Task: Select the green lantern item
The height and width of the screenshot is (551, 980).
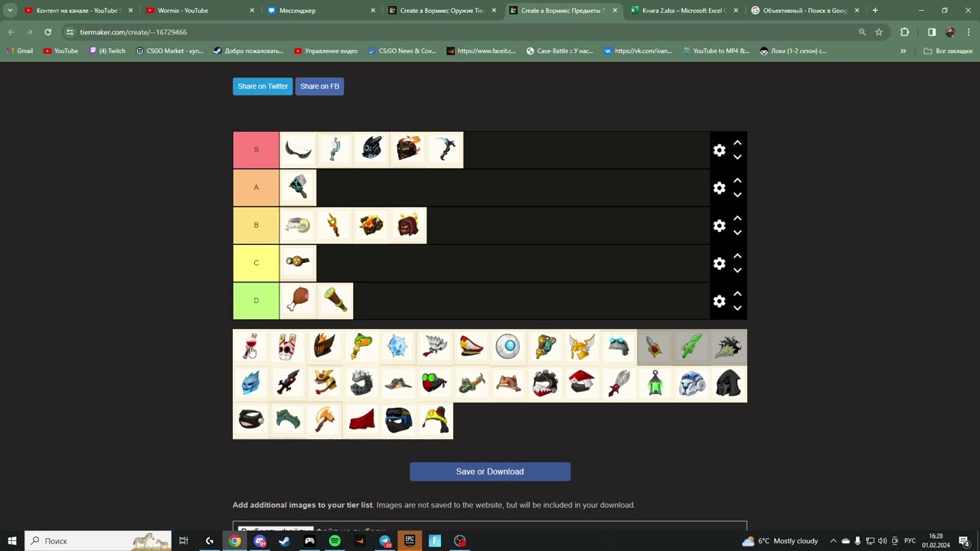Action: (655, 384)
